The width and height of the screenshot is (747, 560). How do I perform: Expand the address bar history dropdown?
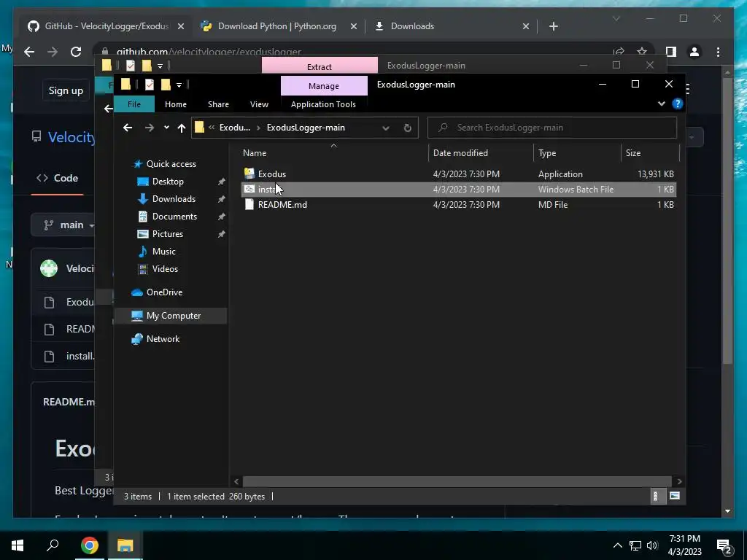click(x=385, y=128)
